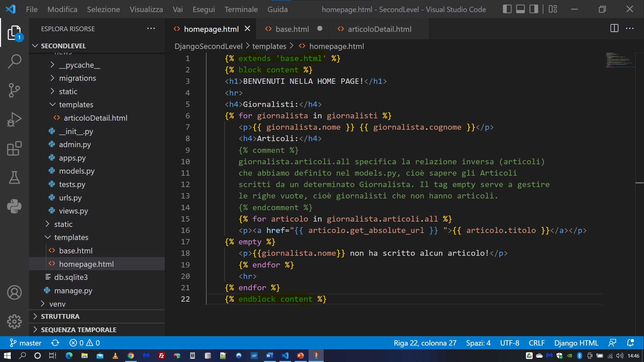Image resolution: width=644 pixels, height=362 pixels.
Task: Open the Visualizza menu
Action: tap(146, 9)
